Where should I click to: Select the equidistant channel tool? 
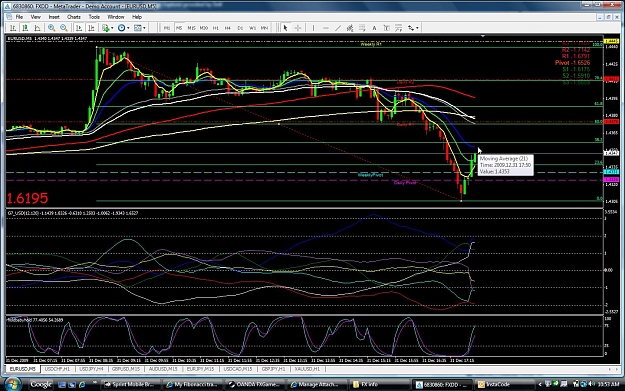(x=350, y=28)
